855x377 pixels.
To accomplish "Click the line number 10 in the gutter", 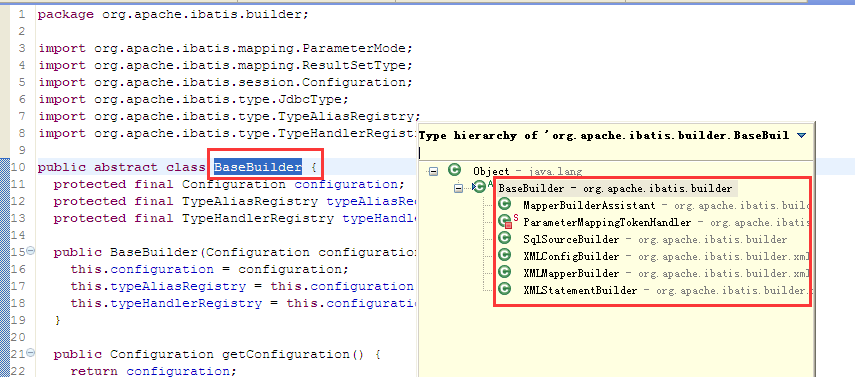I will coord(18,167).
